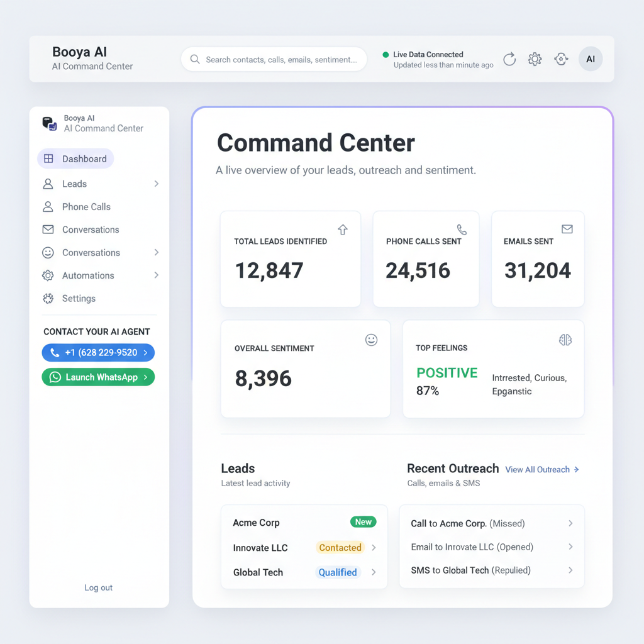Click the Settings cog icon in sidebar
The width and height of the screenshot is (644, 644).
click(x=48, y=299)
